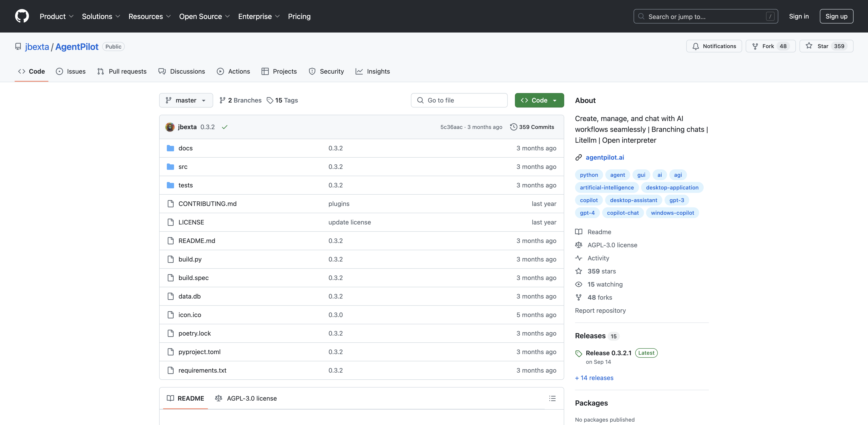Open the CONTRIBUTING.md file
868x425 pixels.
tap(207, 204)
